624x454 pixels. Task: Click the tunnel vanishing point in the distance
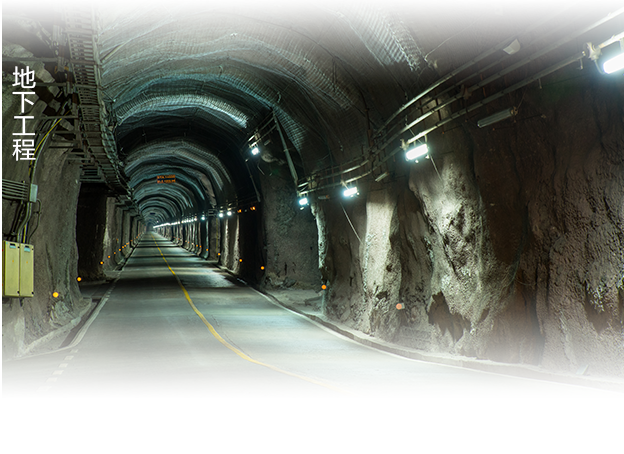(152, 225)
